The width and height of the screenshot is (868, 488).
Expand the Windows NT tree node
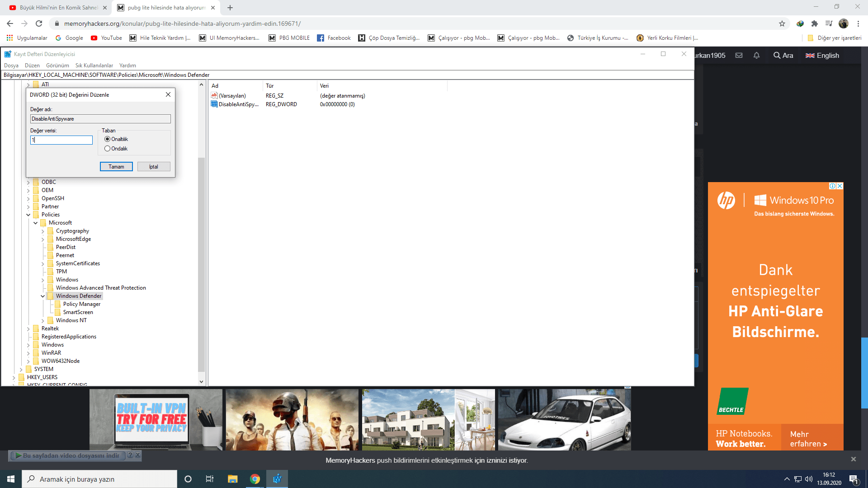42,320
